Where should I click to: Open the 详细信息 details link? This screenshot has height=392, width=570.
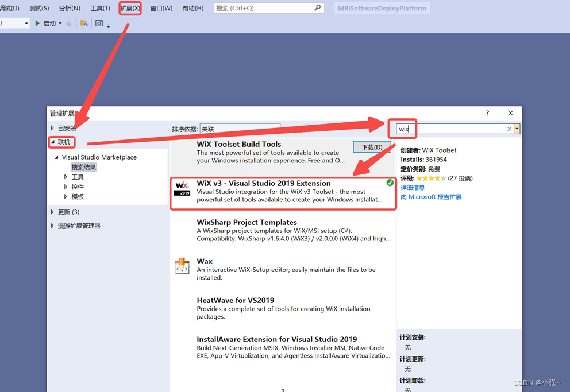coord(413,187)
